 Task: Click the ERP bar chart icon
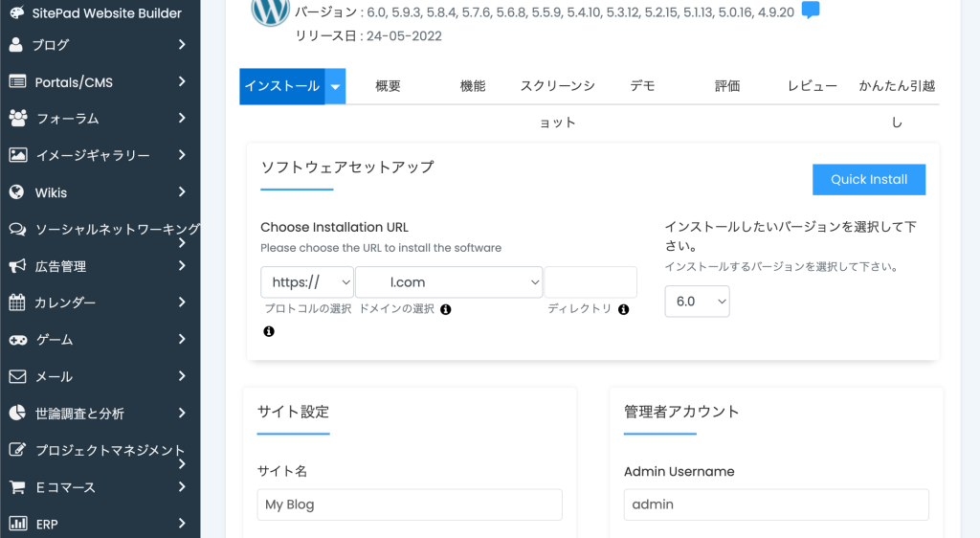[17, 524]
